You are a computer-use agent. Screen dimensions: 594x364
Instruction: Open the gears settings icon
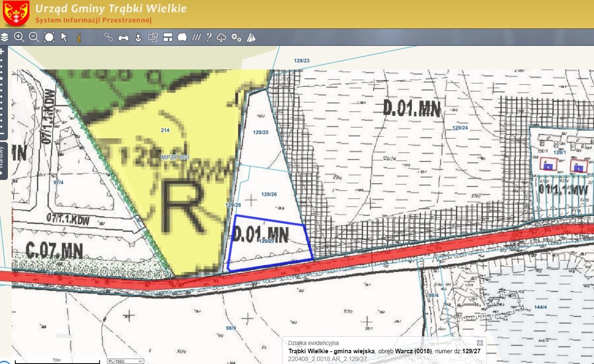(236, 38)
